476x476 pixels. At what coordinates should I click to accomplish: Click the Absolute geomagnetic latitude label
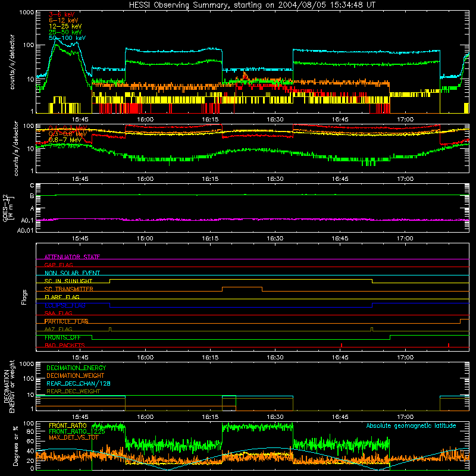[x=411, y=426]
